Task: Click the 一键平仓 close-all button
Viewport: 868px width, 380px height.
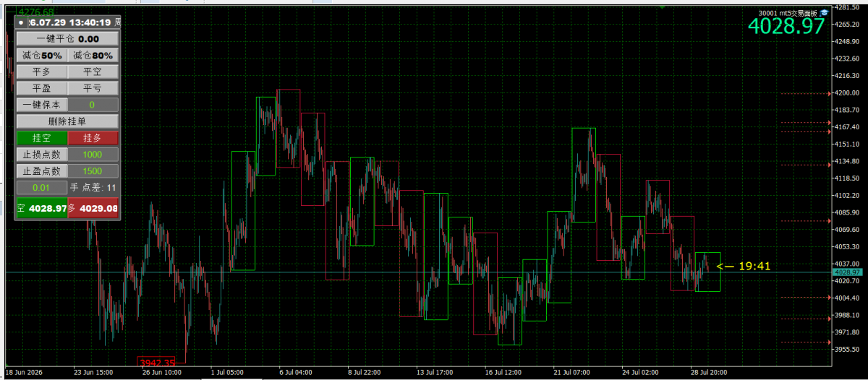Action: tap(67, 39)
